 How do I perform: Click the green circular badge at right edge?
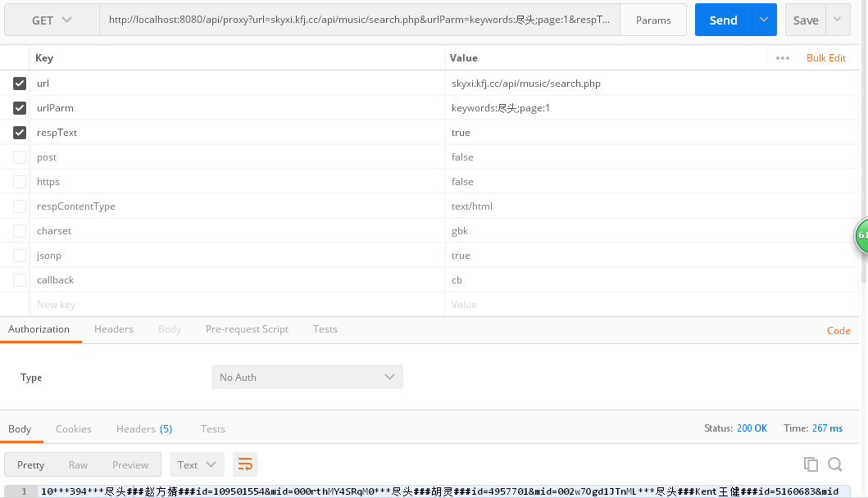(x=862, y=235)
